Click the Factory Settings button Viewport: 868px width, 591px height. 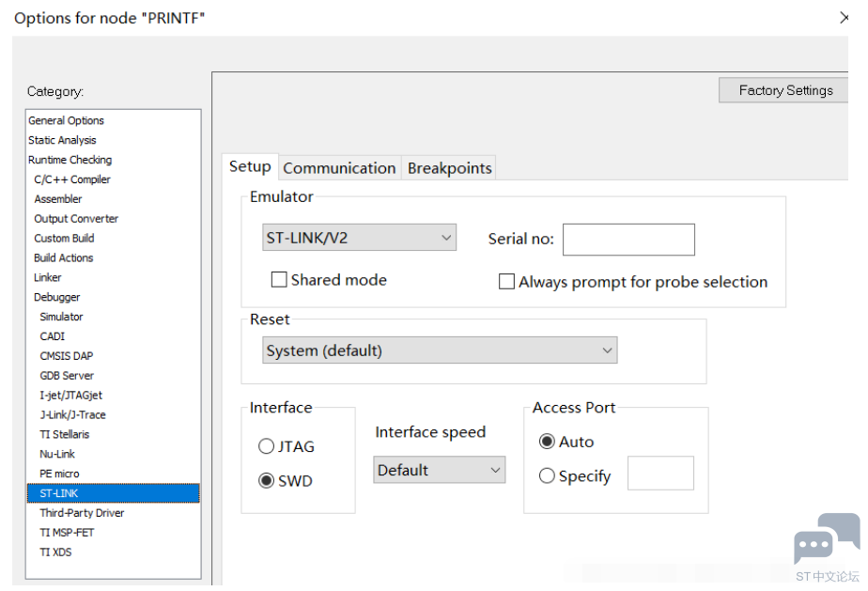785,90
